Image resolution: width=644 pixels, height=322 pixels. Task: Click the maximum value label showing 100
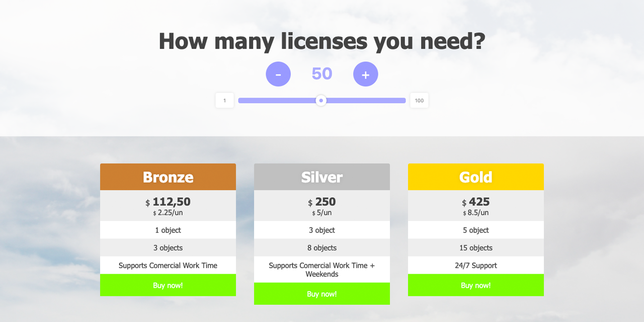tap(419, 100)
